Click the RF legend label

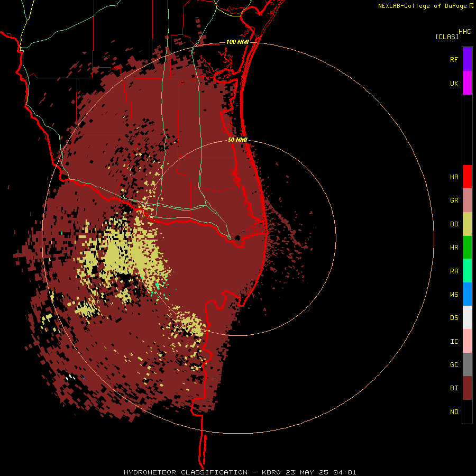coord(454,59)
